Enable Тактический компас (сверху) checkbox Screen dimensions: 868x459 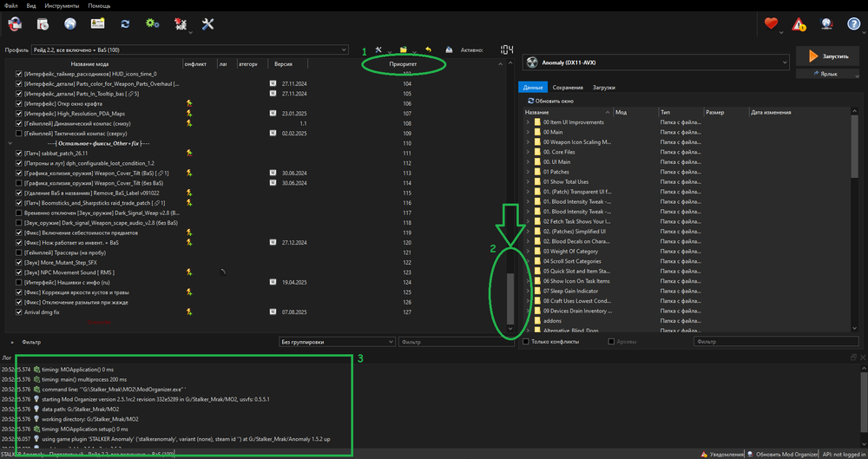point(19,134)
